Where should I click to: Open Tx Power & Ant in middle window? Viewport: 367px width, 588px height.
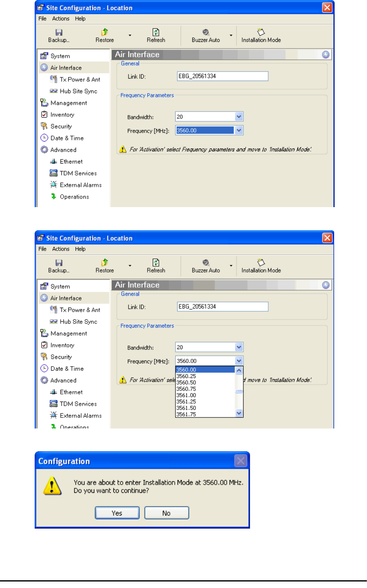tap(79, 310)
